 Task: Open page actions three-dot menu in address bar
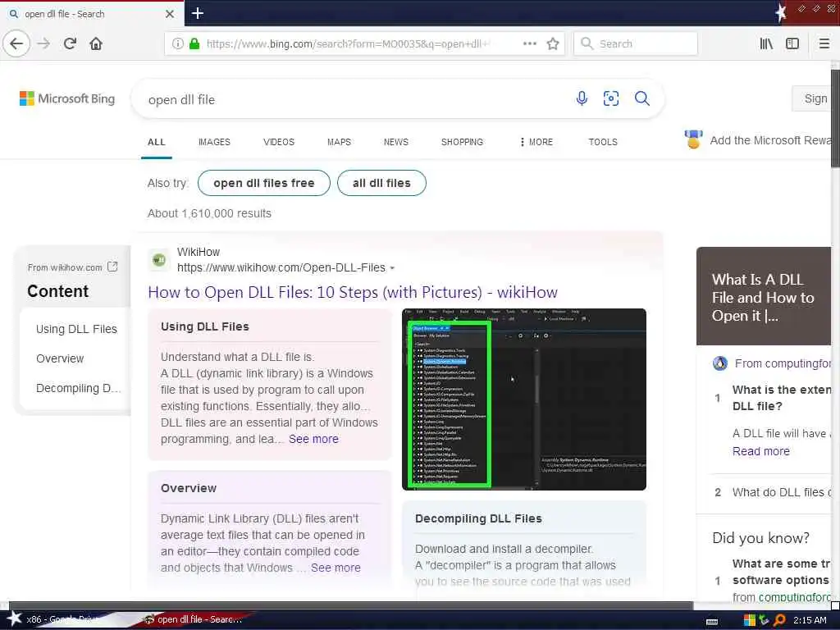click(529, 43)
